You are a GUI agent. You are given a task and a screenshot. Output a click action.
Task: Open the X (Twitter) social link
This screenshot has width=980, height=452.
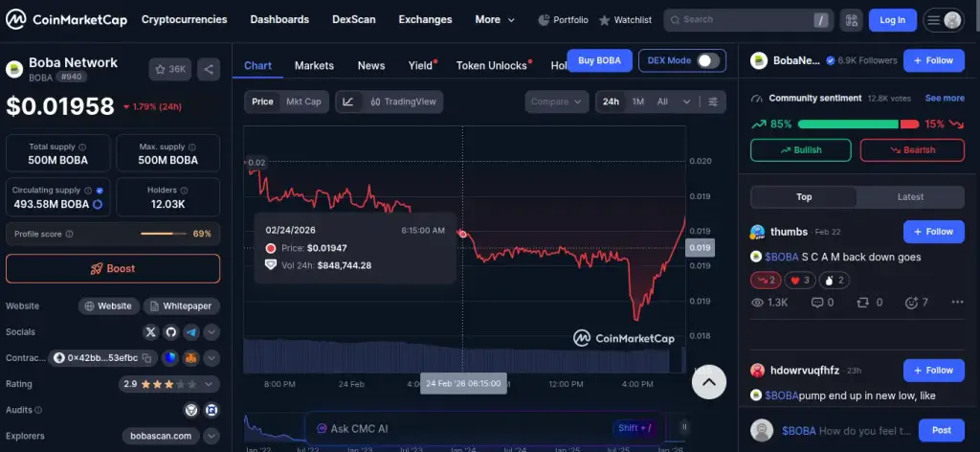(150, 332)
